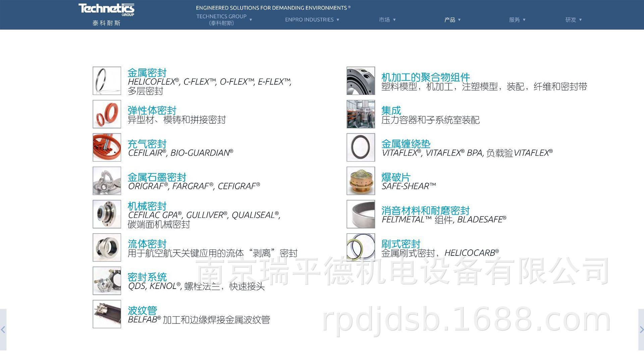Follow the 波纹管 link
644x362 pixels.
click(142, 310)
